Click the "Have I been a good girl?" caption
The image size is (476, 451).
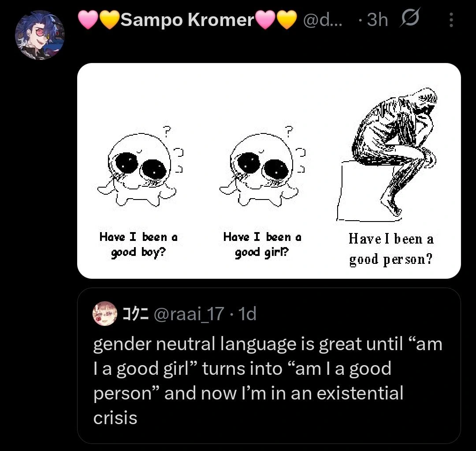(x=262, y=245)
